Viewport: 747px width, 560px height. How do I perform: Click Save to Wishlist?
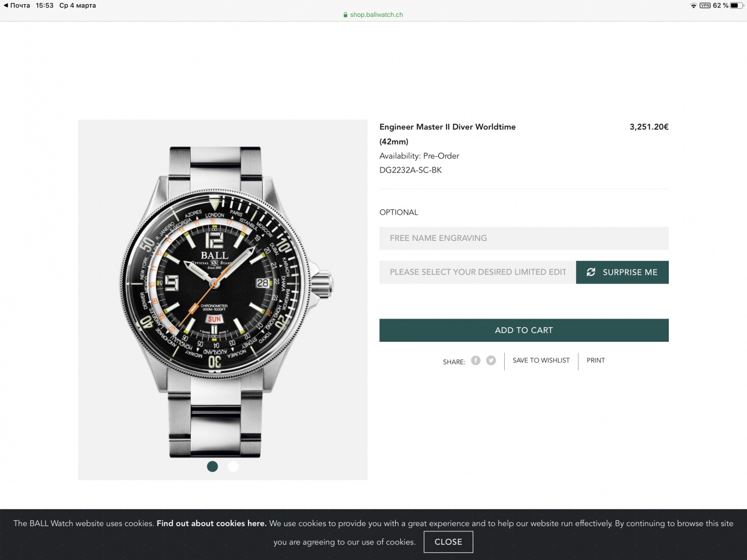(541, 360)
